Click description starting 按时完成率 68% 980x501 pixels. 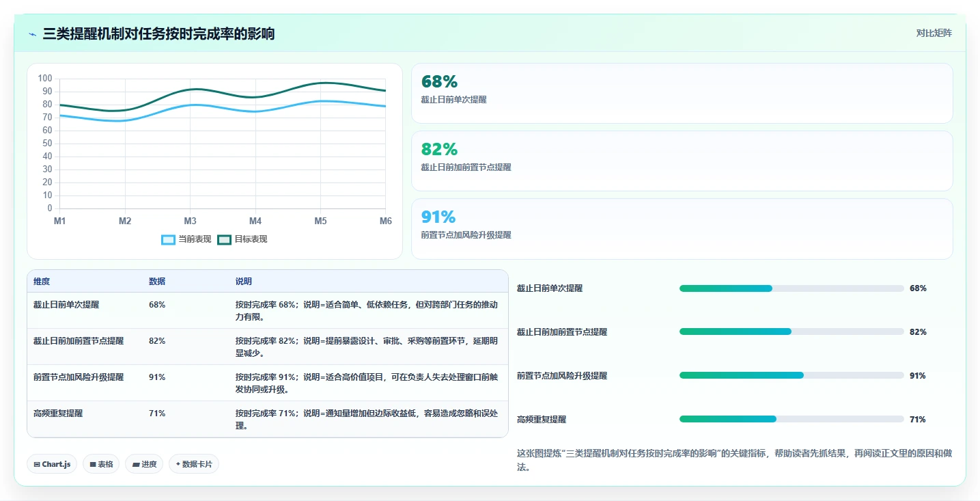coord(367,311)
